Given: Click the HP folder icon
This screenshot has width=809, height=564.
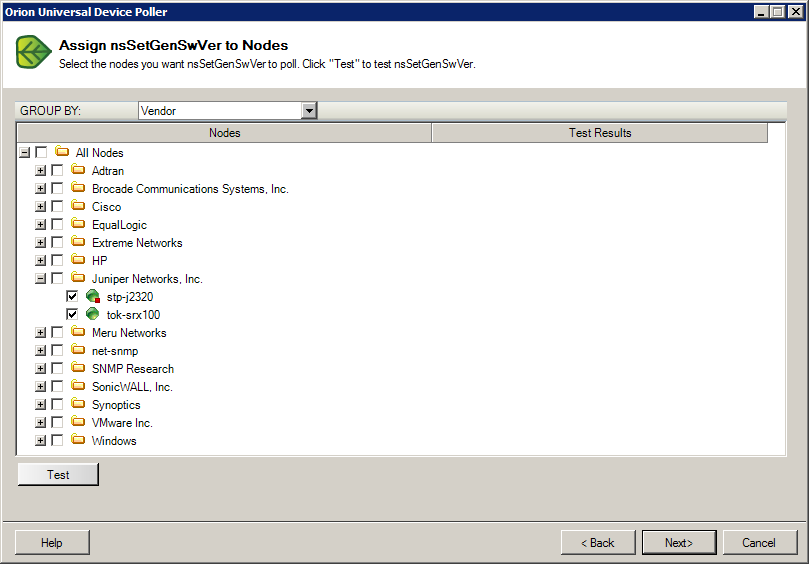Looking at the screenshot, I should 78,260.
